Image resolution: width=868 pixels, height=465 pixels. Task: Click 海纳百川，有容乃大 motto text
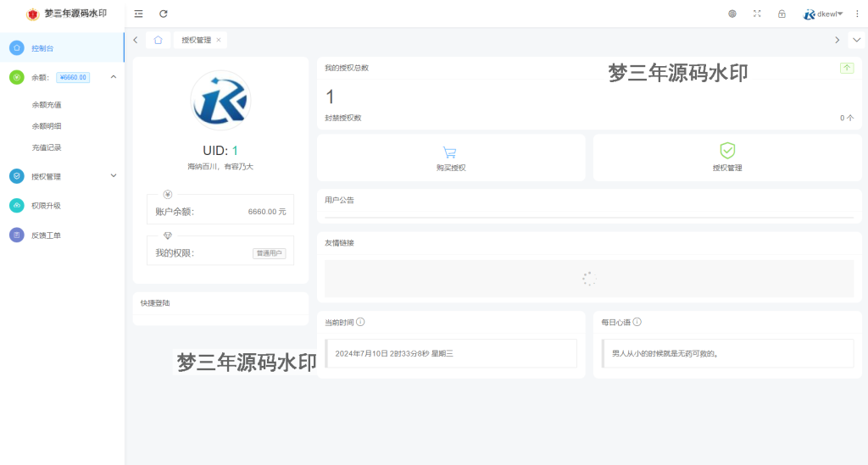220,166
